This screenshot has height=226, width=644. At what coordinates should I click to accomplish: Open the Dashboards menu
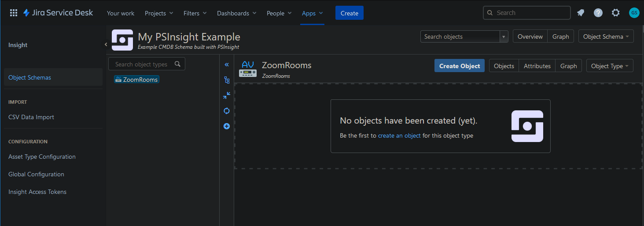coord(236,13)
